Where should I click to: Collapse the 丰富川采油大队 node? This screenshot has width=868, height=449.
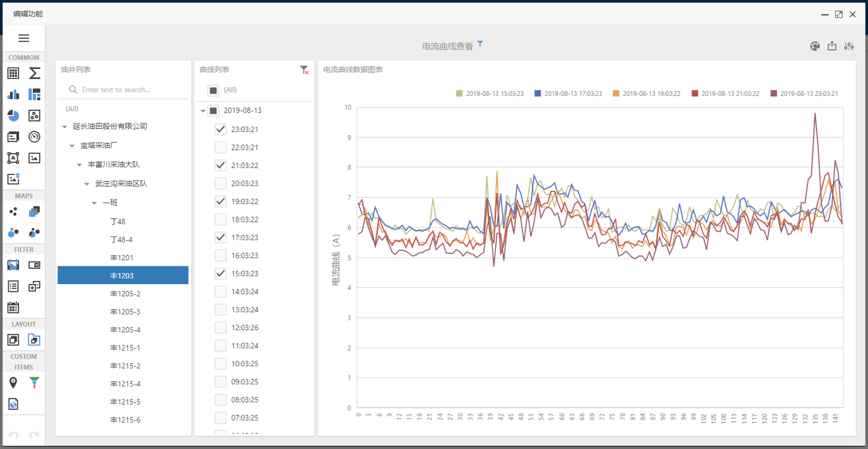[79, 165]
